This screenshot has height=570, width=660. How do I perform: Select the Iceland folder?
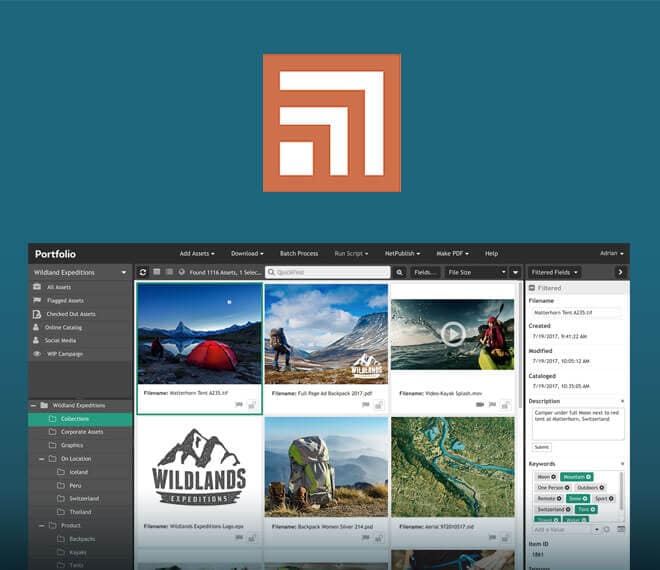coord(80,472)
